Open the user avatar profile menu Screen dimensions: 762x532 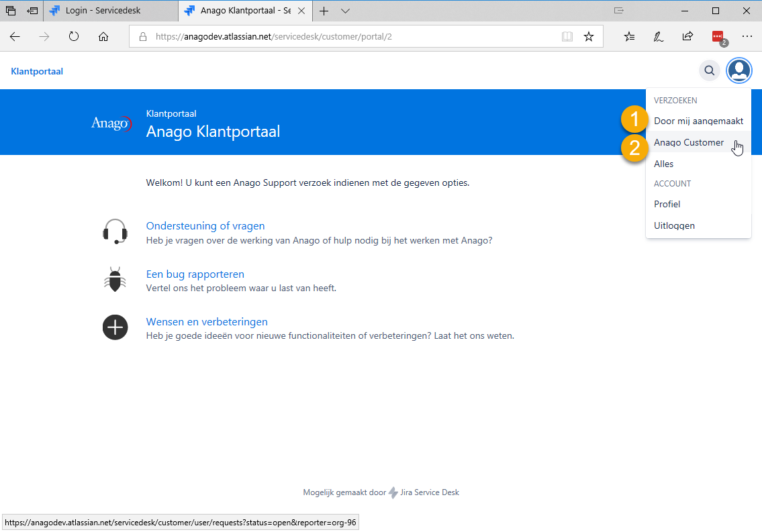coord(739,71)
